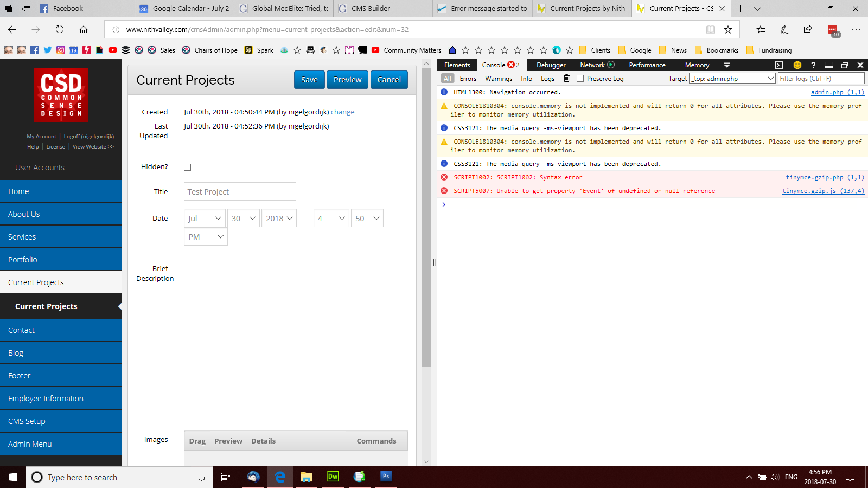Toggle the Hidden checkbox
The width and height of the screenshot is (868, 488).
(188, 168)
